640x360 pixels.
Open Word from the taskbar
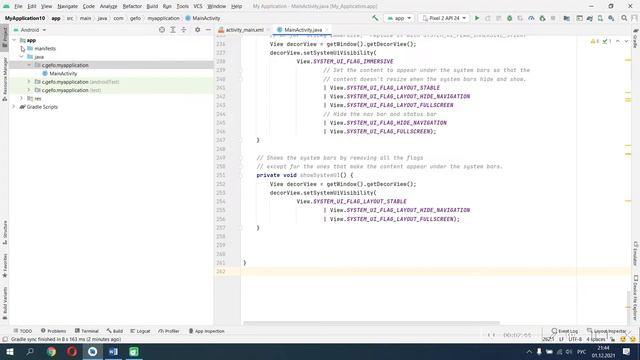(113, 351)
